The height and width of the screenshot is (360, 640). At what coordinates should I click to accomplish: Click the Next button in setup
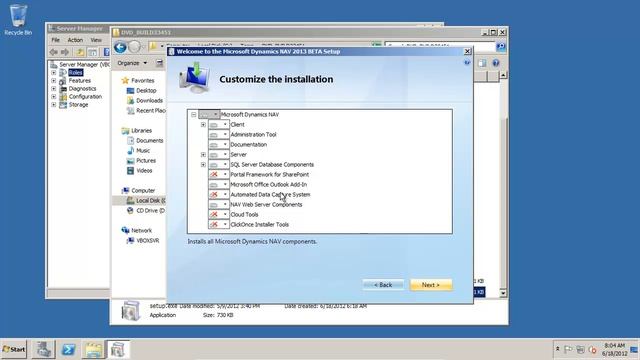click(431, 285)
